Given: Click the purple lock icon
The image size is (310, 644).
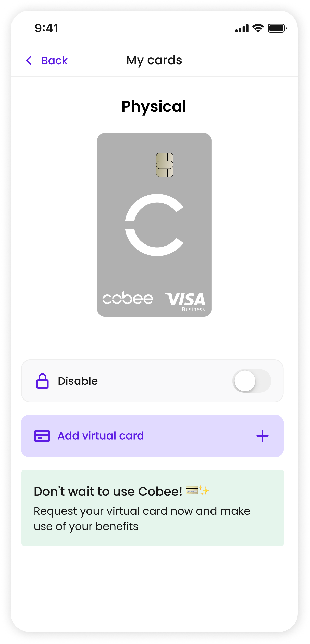Looking at the screenshot, I should point(42,381).
